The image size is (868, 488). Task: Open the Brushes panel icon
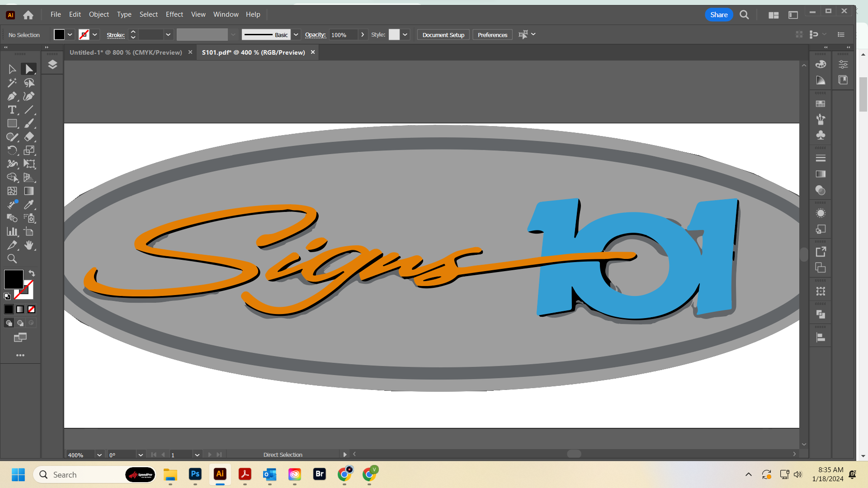point(821,119)
